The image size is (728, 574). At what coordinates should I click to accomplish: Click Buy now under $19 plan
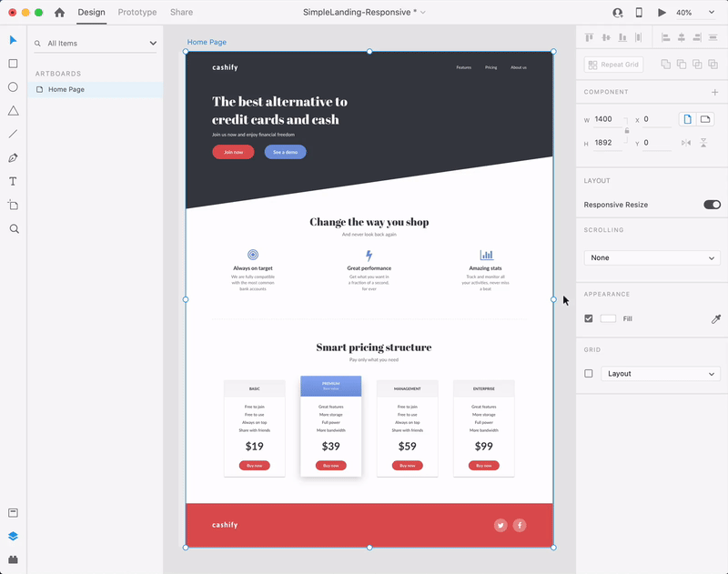[x=255, y=466]
